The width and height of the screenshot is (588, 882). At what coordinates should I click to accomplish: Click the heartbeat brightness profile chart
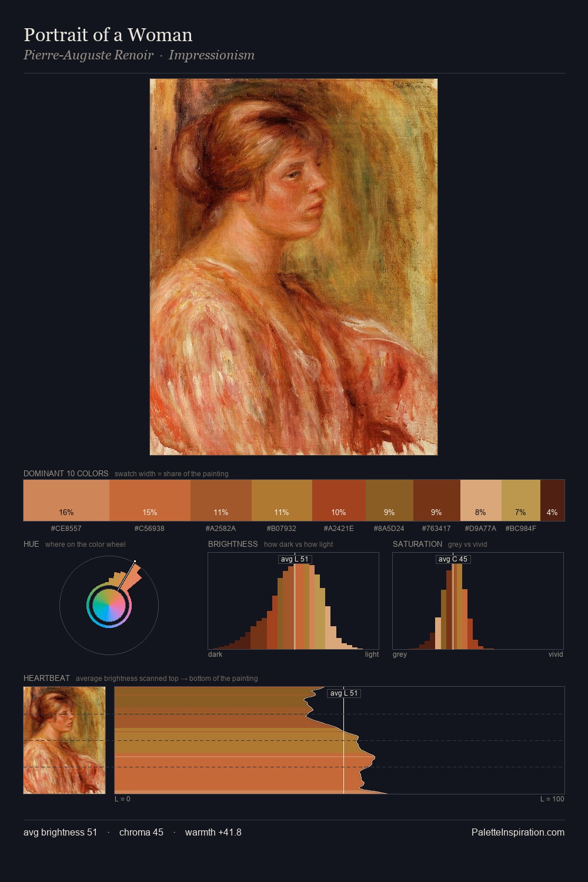[339, 740]
